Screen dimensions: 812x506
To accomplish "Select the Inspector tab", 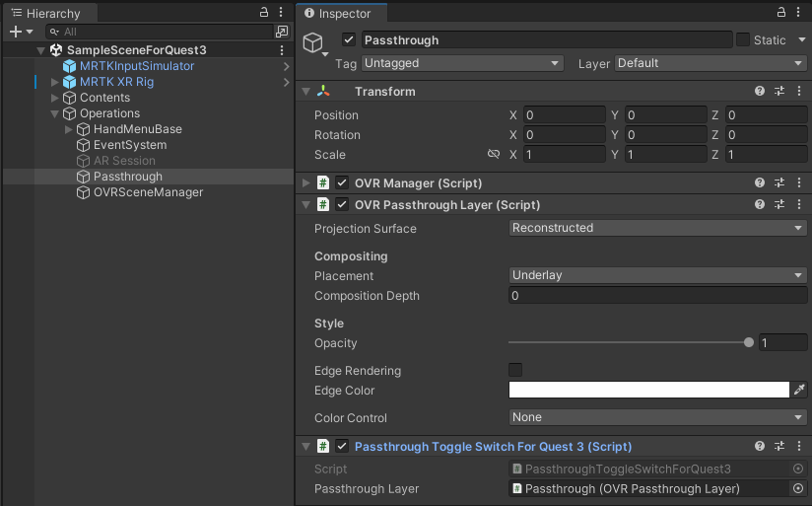I will point(338,14).
